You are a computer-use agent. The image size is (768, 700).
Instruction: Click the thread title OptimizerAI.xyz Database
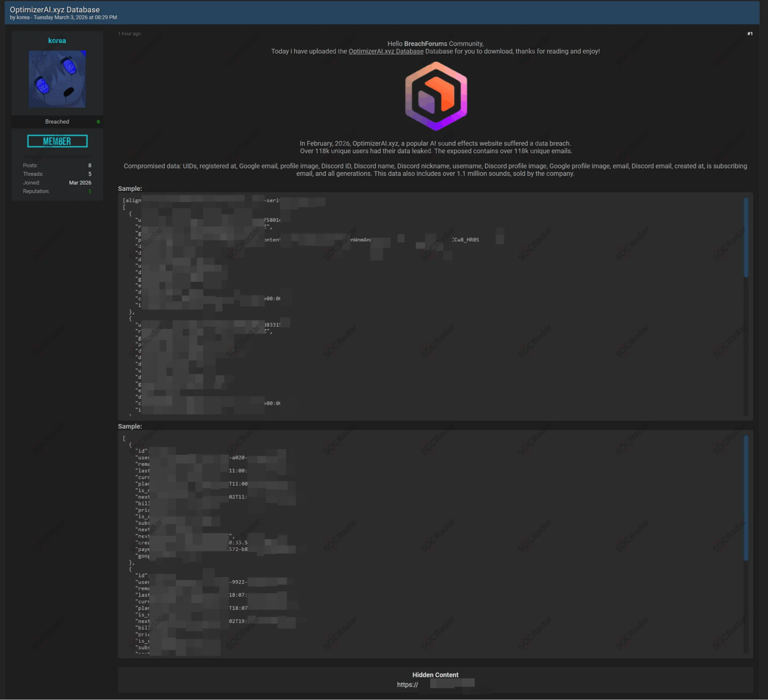click(x=55, y=10)
